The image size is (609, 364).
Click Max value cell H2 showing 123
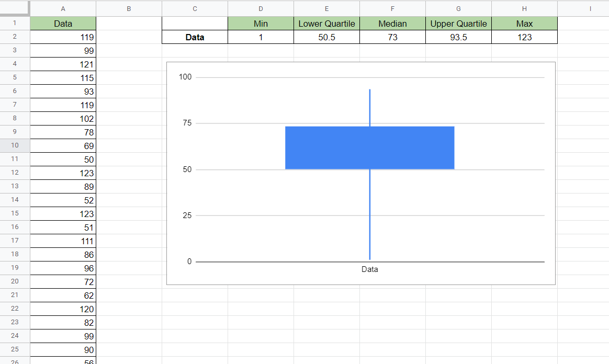(x=524, y=37)
